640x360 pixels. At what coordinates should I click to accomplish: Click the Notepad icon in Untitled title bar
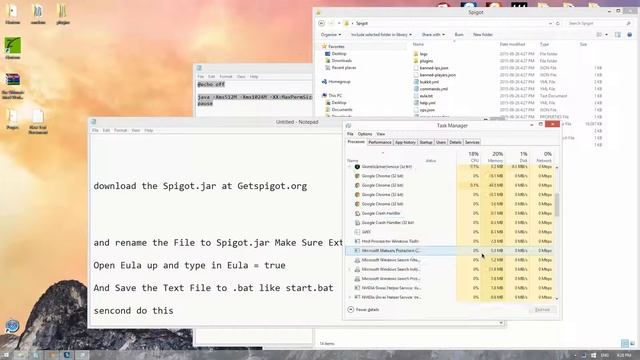[93, 122]
